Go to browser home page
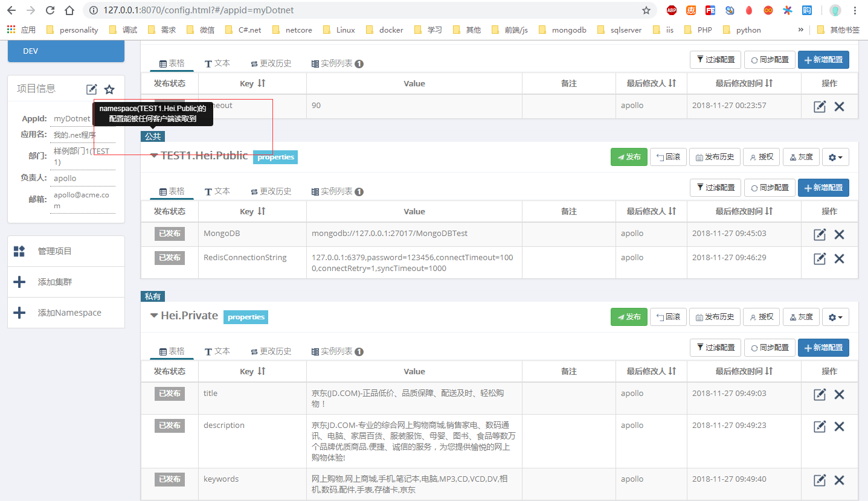The width and height of the screenshot is (868, 501). pyautogui.click(x=69, y=10)
